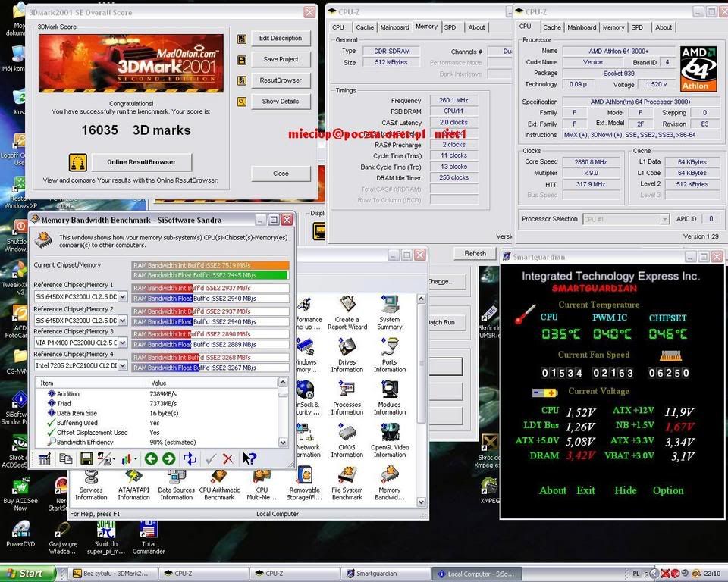Image resolution: width=728 pixels, height=582 pixels.
Task: Open Ports Information module
Action: (x=390, y=355)
